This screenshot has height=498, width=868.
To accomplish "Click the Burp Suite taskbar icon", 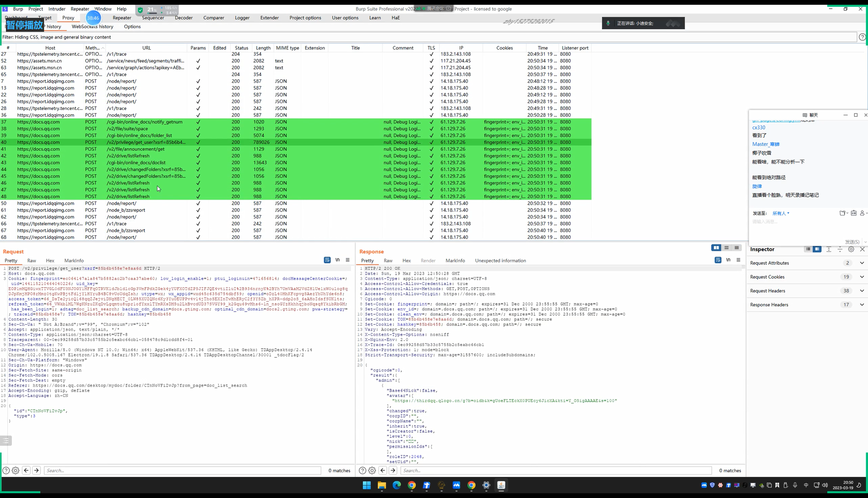I will pos(501,485).
